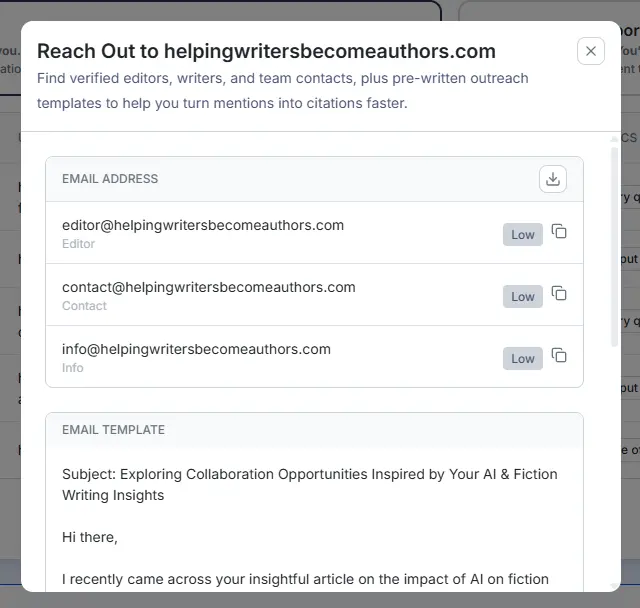The height and width of the screenshot is (608, 640).
Task: Click the 'Find verified editors' description text
Action: [282, 91]
